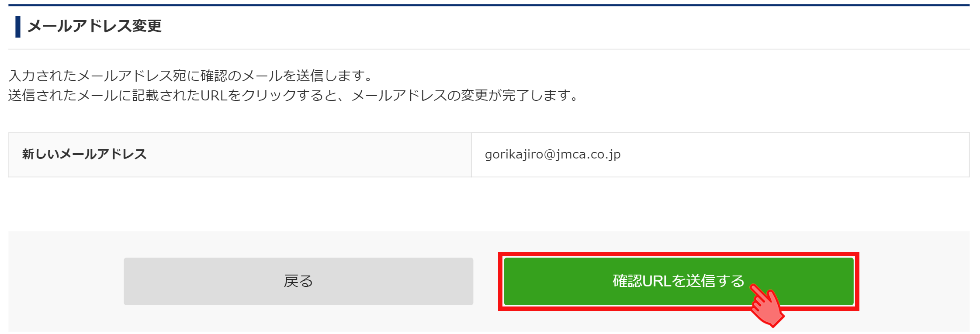Viewport: 980px width, 334px height.
Task: Click the 新しいメールアドレス label cell
Action: point(240,155)
